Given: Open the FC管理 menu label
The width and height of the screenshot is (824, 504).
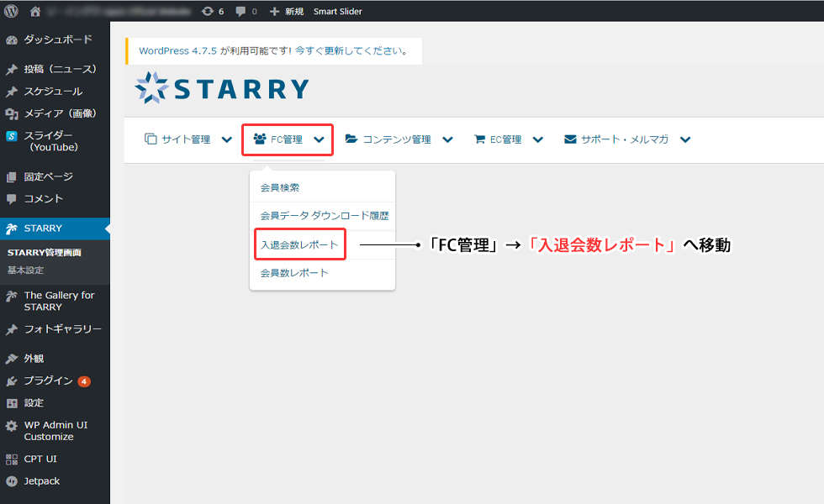Looking at the screenshot, I should coord(287,139).
